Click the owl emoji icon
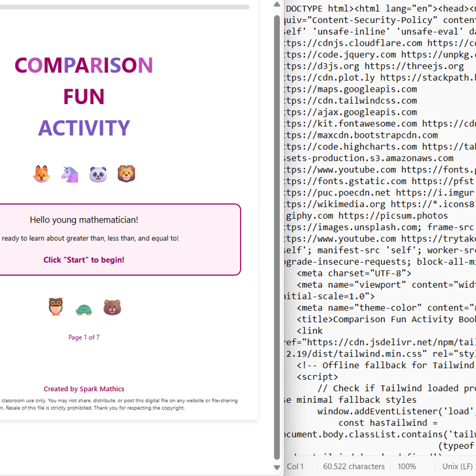The height and width of the screenshot is (476, 476). (x=56, y=307)
